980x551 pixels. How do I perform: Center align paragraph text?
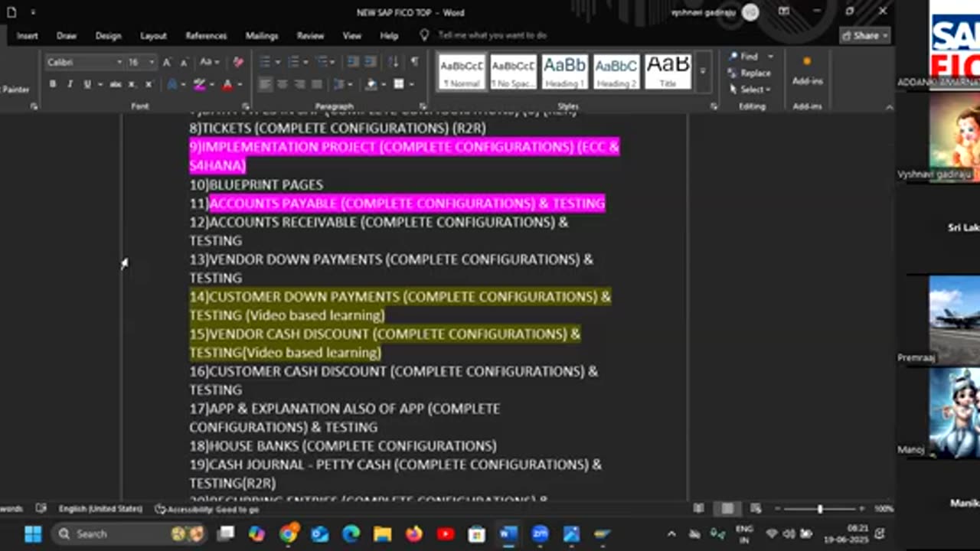(x=282, y=84)
